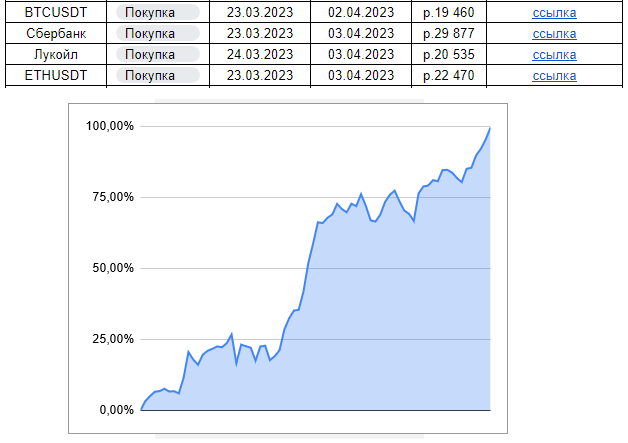
Task: Click the 02.04.2023 date cell
Action: pyautogui.click(x=360, y=13)
